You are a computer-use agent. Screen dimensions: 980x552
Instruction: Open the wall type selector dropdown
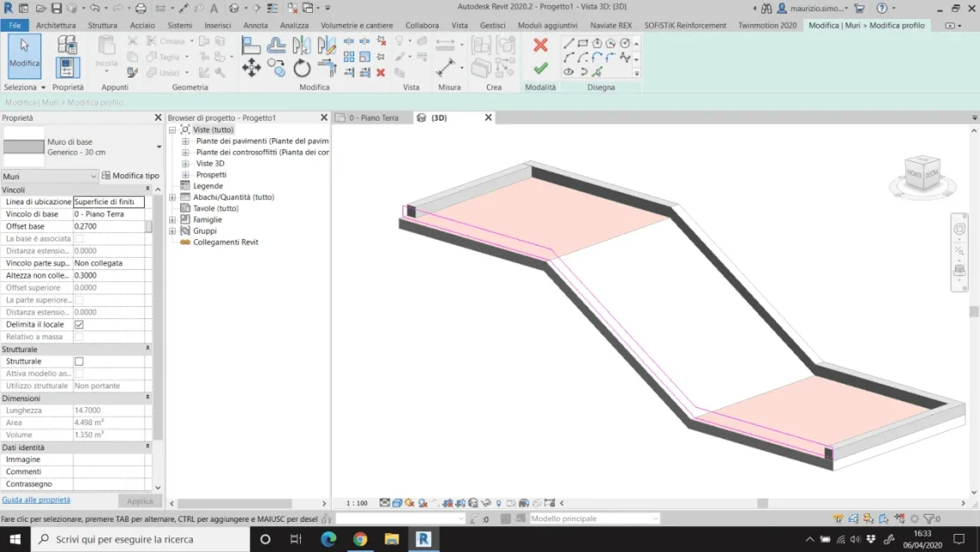pos(159,147)
